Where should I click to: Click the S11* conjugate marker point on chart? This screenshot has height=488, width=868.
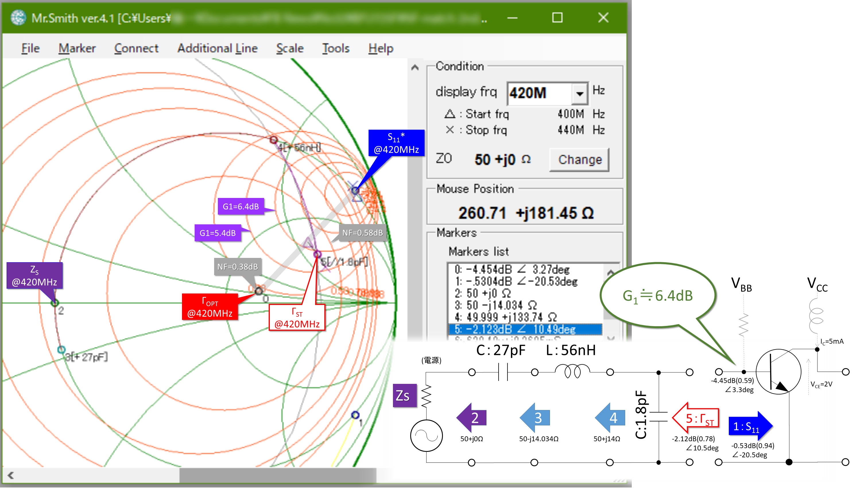click(355, 190)
